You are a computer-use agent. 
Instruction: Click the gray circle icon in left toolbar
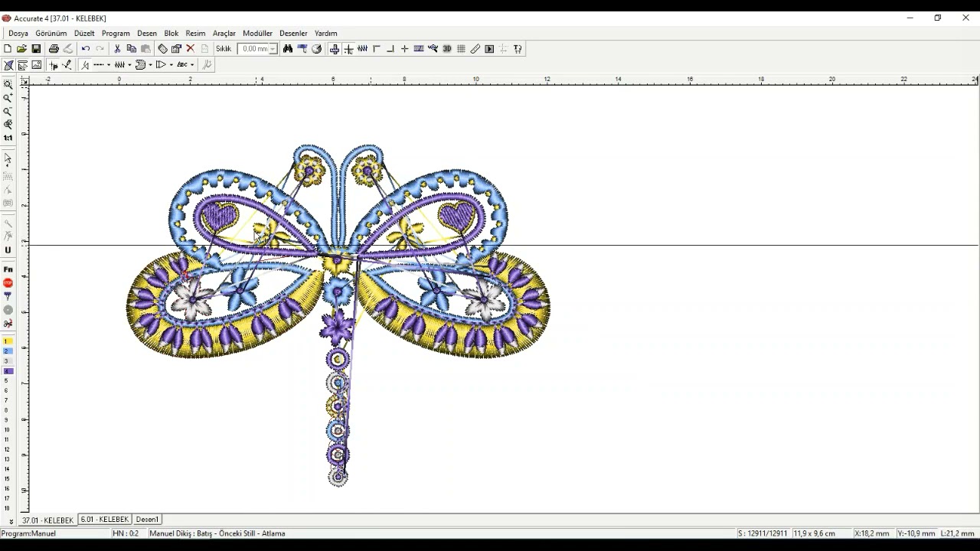pos(8,310)
